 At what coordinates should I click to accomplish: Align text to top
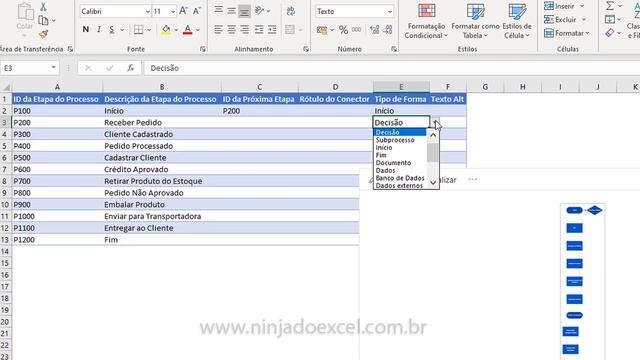[219, 11]
